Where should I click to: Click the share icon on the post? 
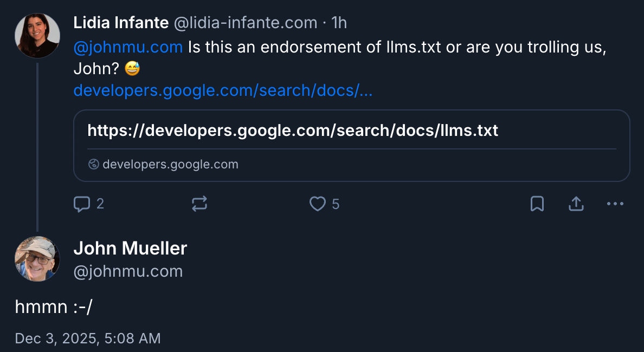(x=576, y=204)
